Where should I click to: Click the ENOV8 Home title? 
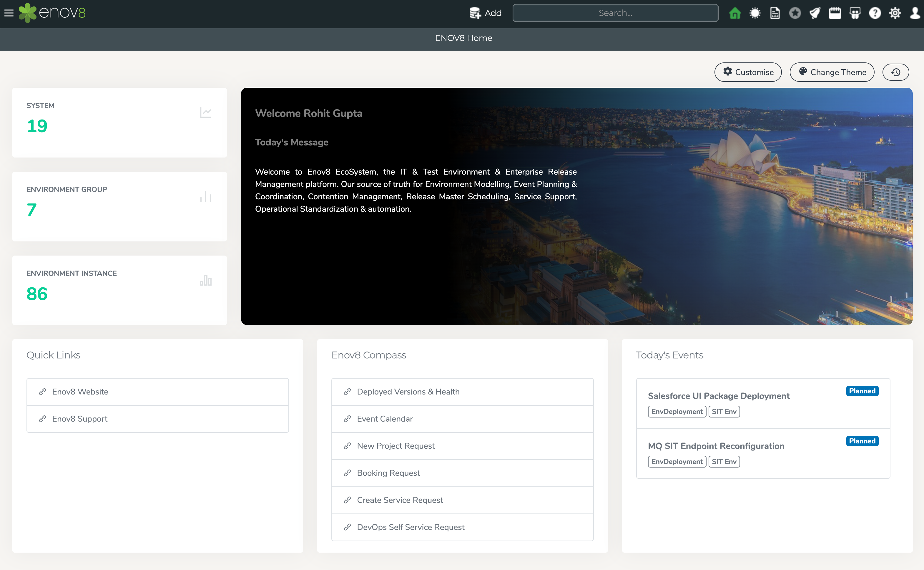tap(463, 38)
